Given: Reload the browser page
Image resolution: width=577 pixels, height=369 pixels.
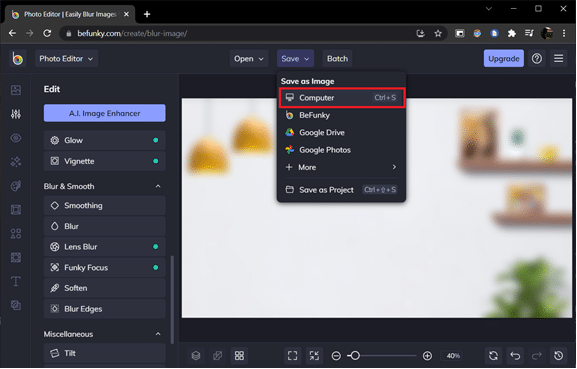Looking at the screenshot, I should pos(47,33).
